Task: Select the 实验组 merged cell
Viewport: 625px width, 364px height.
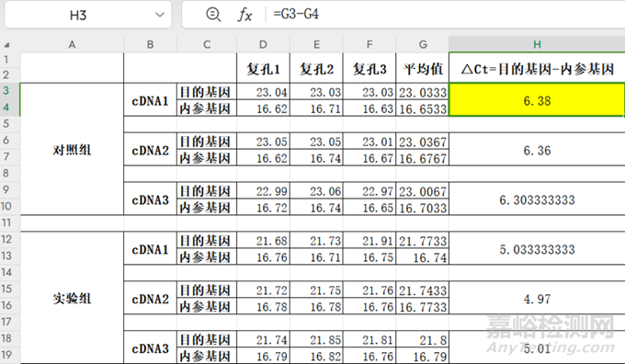Action: click(x=72, y=298)
